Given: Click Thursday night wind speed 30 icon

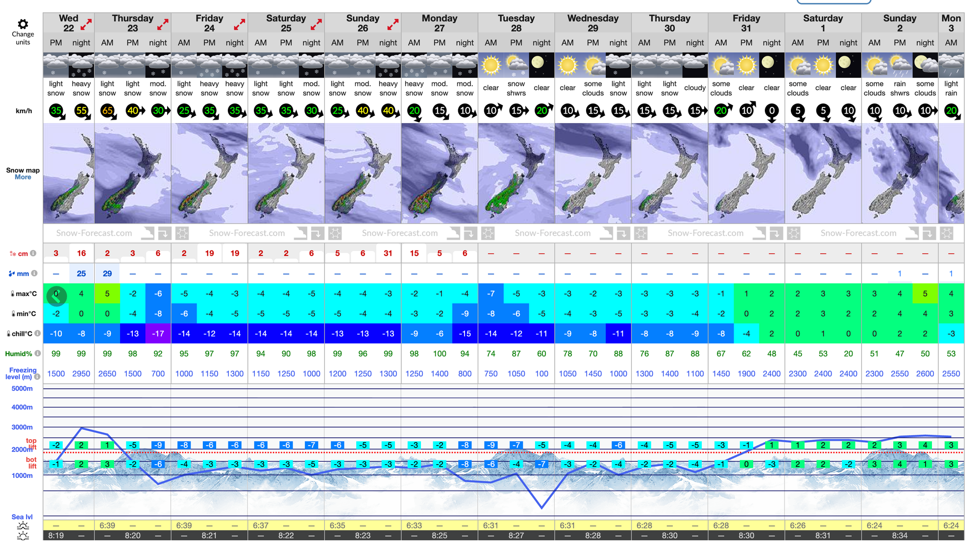Looking at the screenshot, I should coord(158,111).
